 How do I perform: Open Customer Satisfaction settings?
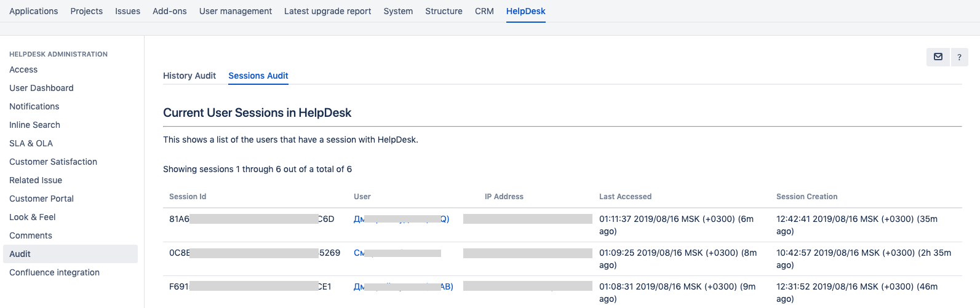(x=53, y=162)
